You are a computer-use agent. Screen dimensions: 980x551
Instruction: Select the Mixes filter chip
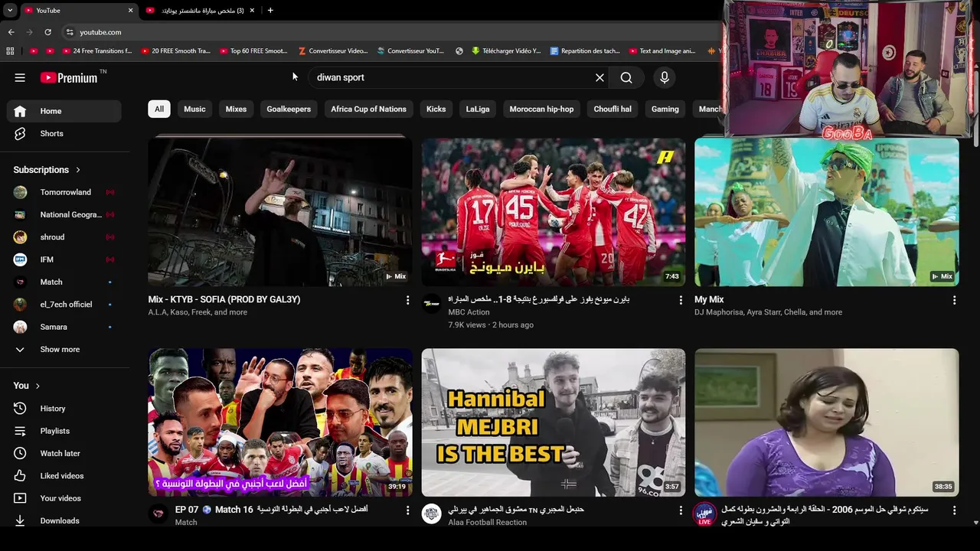[236, 109]
